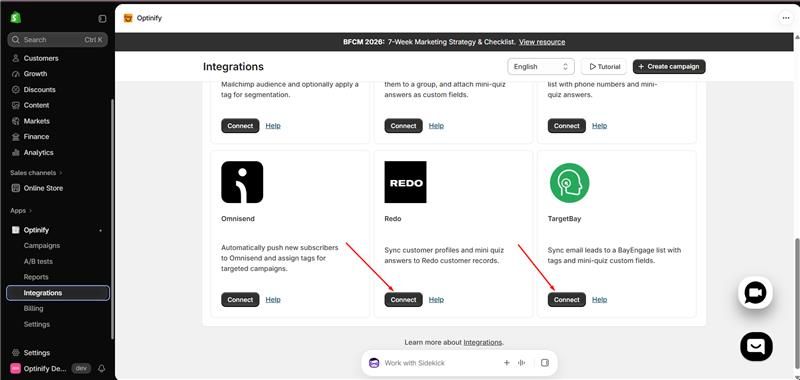Click the dev badge
This screenshot has height=380, width=800.
point(81,368)
